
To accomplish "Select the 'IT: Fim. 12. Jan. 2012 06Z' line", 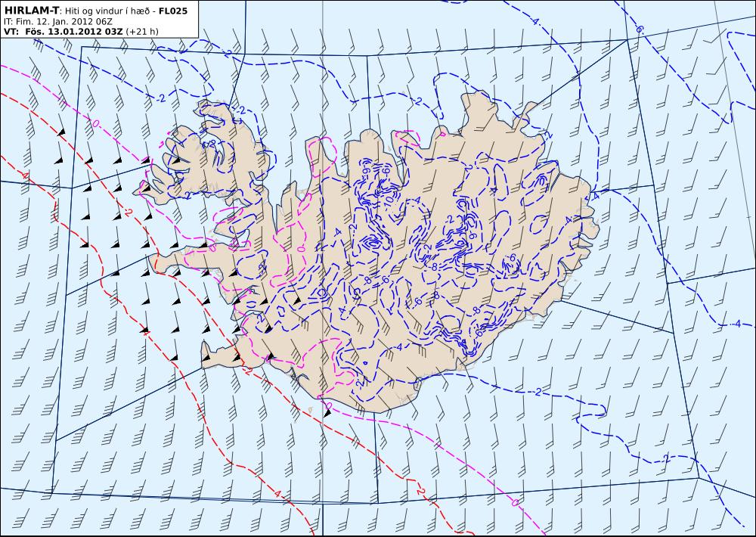I will 58,21.
